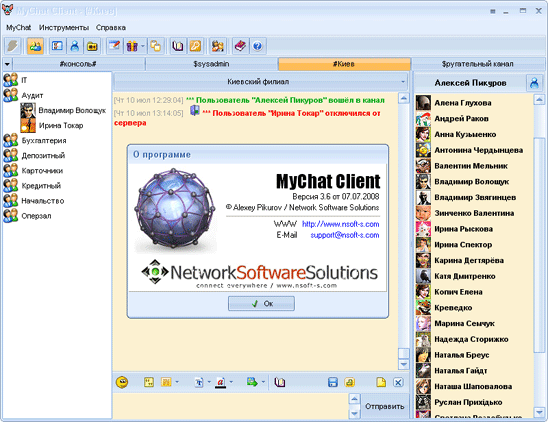Click the message input scroll up arrow

[354, 399]
